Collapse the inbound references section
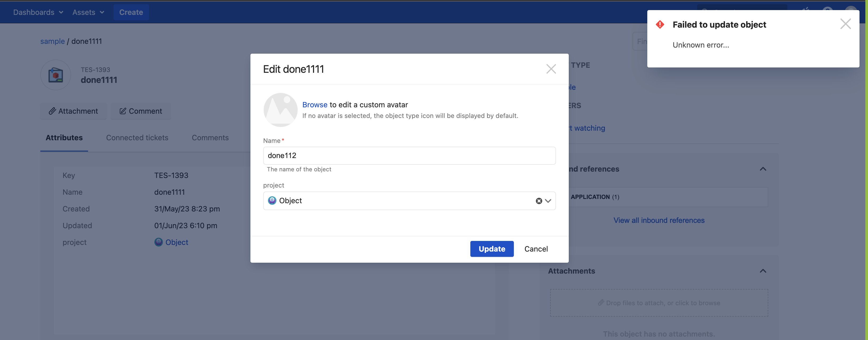This screenshot has height=340, width=868. click(x=763, y=169)
